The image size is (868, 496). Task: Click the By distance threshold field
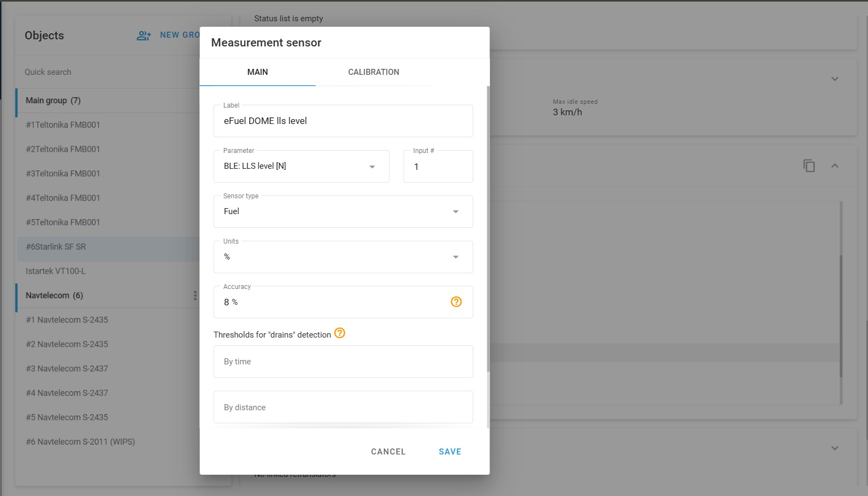pyautogui.click(x=343, y=407)
